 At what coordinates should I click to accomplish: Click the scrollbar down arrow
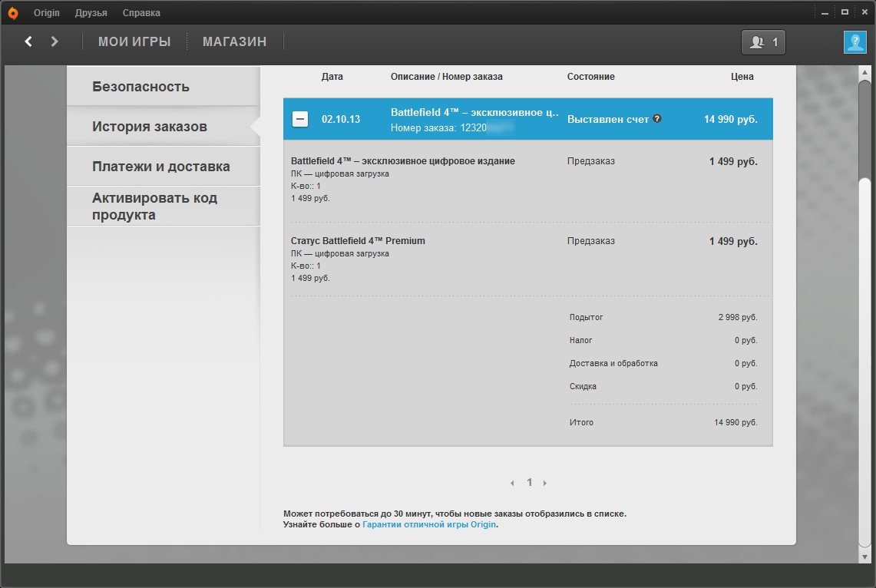864,557
